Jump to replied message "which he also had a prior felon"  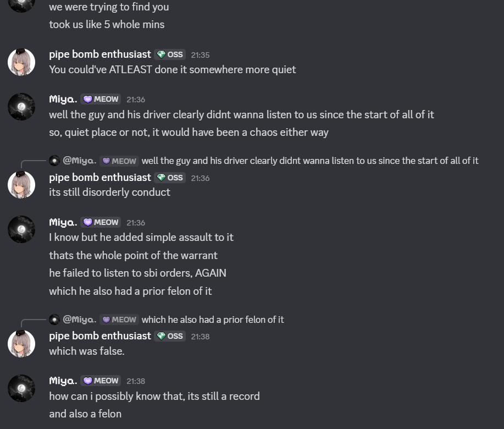click(213, 320)
